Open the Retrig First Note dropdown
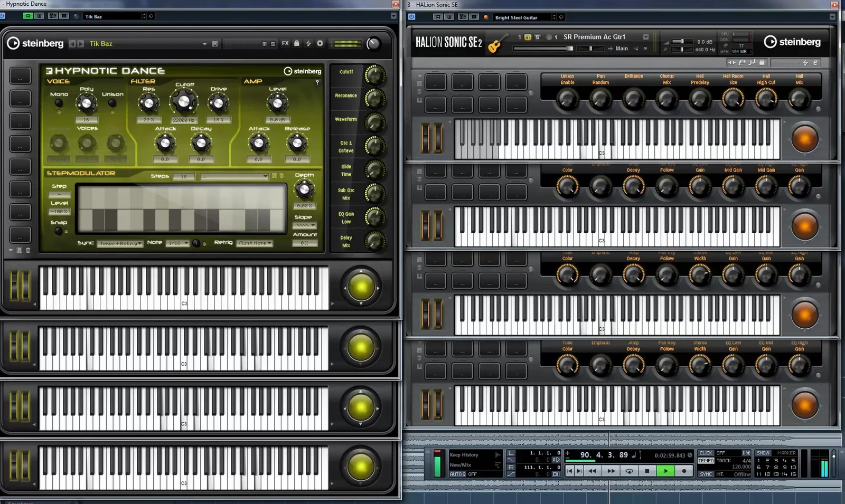Viewport: 845px width, 504px height. point(255,243)
